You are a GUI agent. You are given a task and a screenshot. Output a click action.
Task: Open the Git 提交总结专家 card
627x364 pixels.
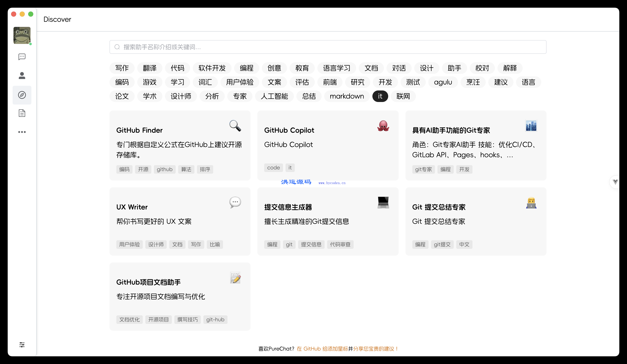tap(475, 221)
